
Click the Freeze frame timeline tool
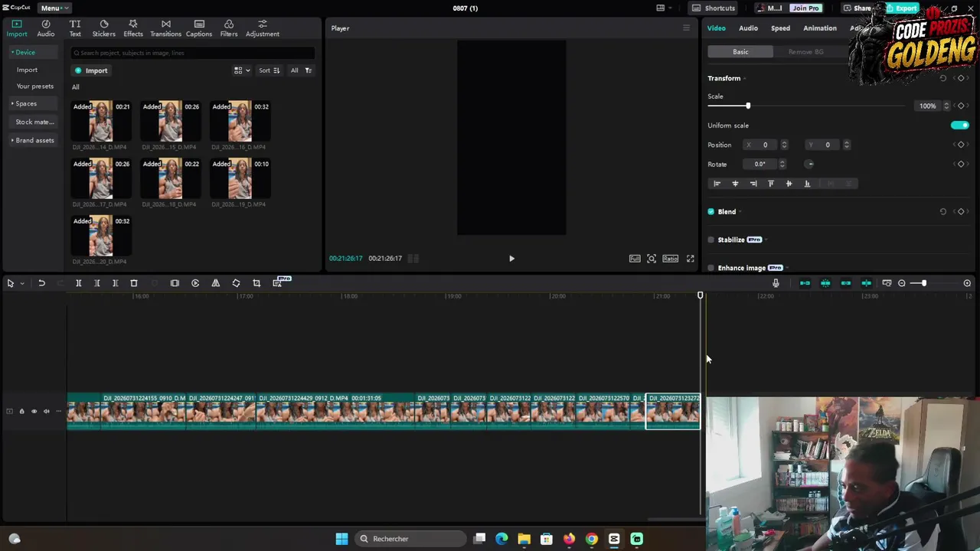[x=175, y=283]
